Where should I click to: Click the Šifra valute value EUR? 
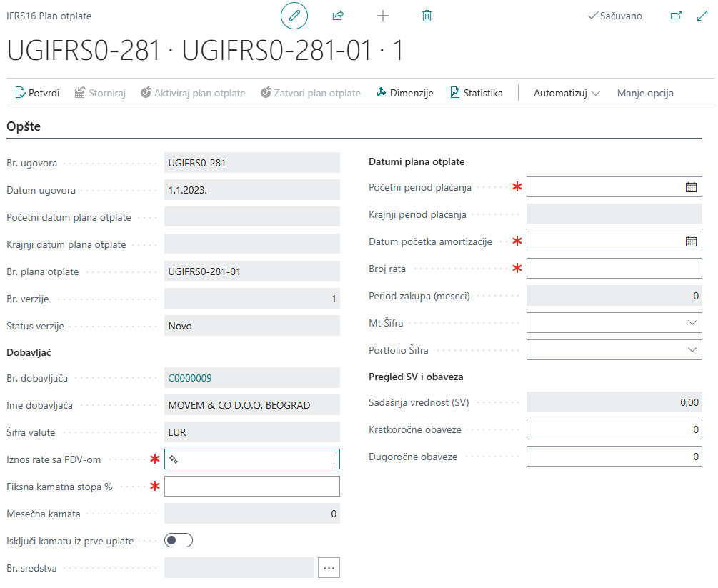click(177, 432)
